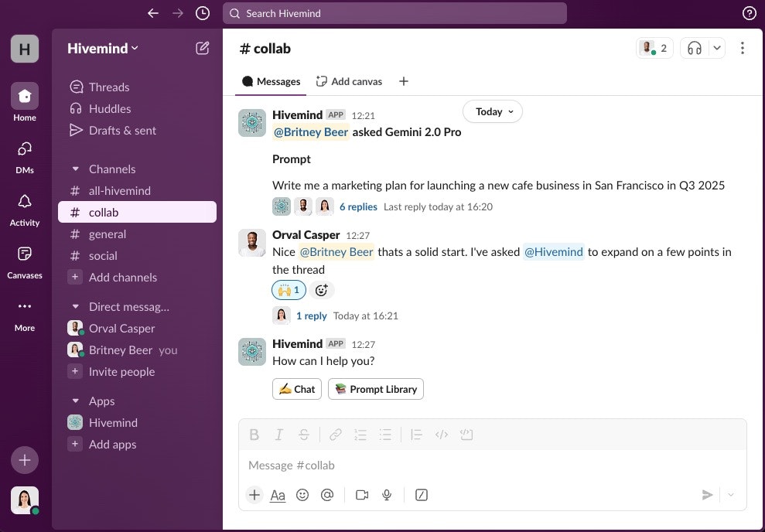
Task: Click the composer plus attach button
Action: coord(254,495)
